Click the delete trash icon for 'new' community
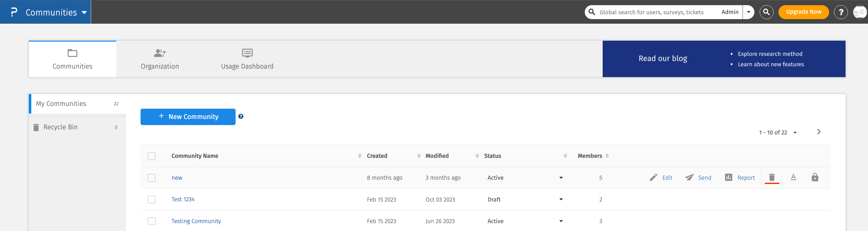 (x=772, y=178)
